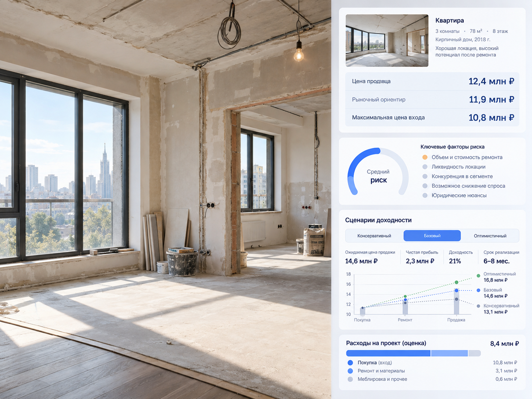532x399 pixels.
Task: Click the Ремонт label on the chart axis
Action: coord(405,320)
